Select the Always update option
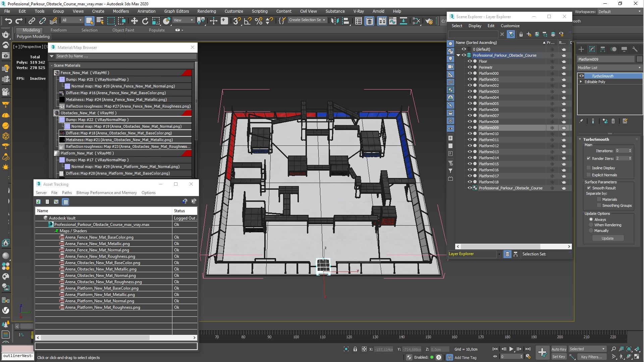The height and width of the screenshot is (362, 644). pyautogui.click(x=591, y=220)
